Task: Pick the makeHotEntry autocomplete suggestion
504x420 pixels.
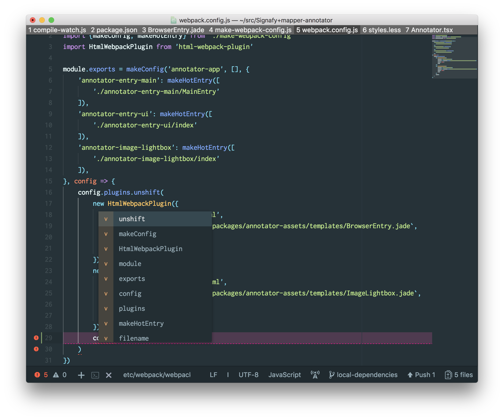Action: pos(141,323)
